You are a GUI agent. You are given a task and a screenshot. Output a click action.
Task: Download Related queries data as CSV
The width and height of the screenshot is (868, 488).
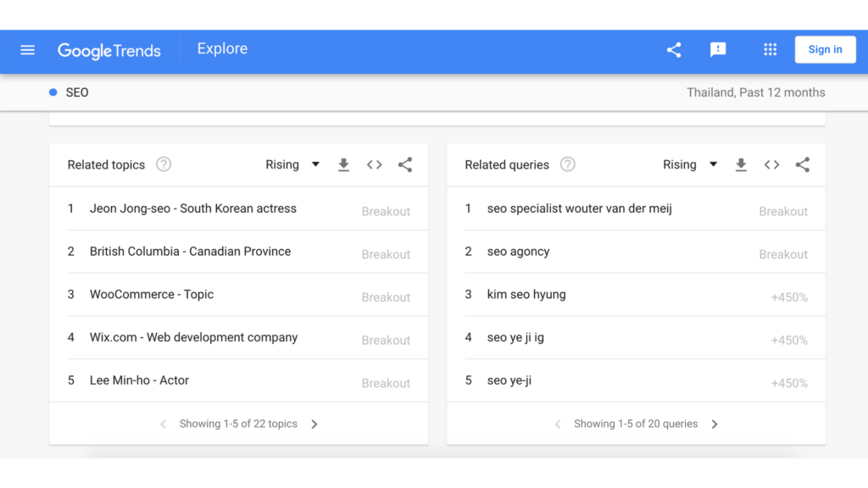click(741, 165)
